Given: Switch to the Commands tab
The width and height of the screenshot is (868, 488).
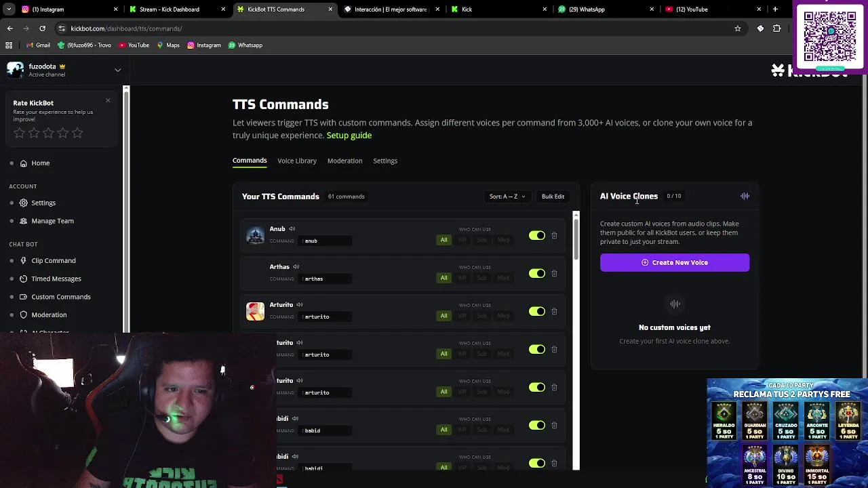Looking at the screenshot, I should (x=250, y=161).
